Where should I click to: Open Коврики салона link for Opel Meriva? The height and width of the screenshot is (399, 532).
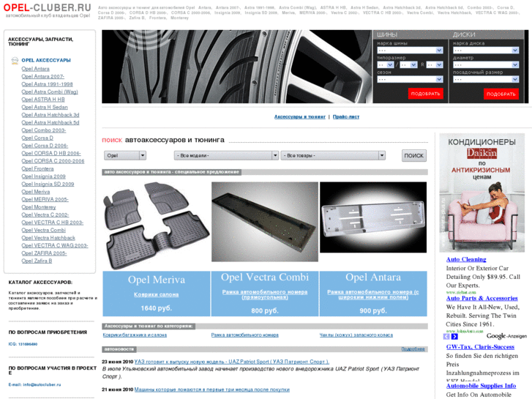pos(156,295)
